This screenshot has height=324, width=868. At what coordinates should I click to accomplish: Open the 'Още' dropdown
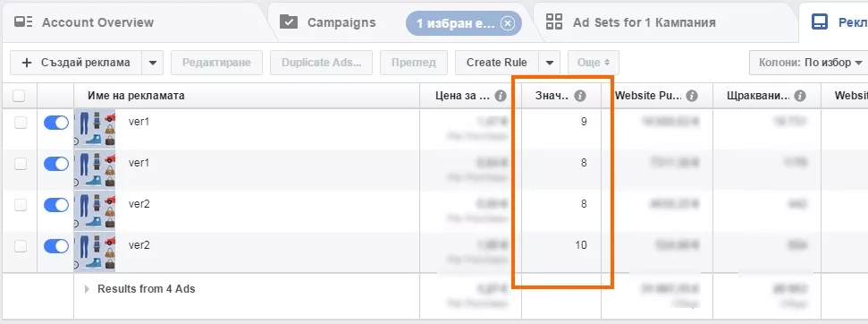click(594, 63)
